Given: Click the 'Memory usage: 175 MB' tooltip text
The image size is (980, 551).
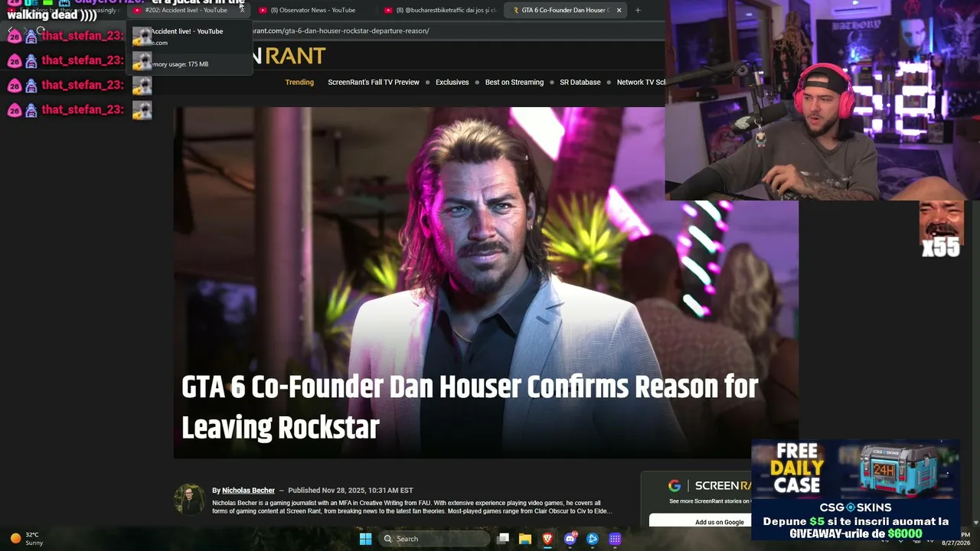Looking at the screenshot, I should [x=179, y=64].
